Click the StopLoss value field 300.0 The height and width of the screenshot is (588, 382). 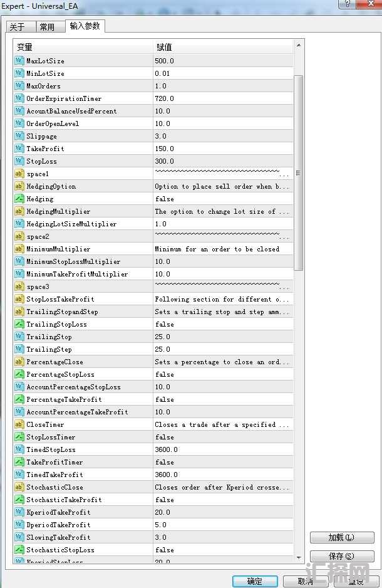click(x=222, y=161)
